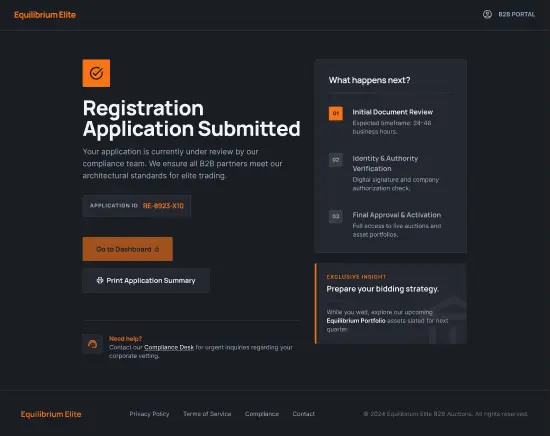Image resolution: width=550 pixels, height=436 pixels.
Task: Go to Dashboard button
Action: 128,249
